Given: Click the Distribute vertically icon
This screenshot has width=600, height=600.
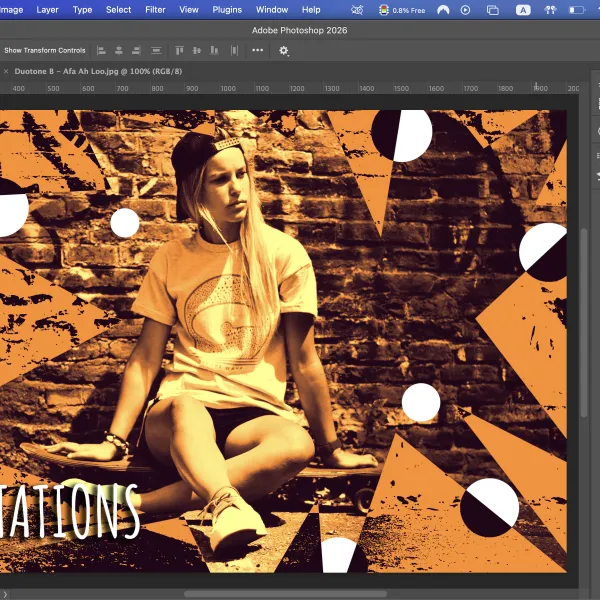Looking at the screenshot, I should [x=156, y=51].
